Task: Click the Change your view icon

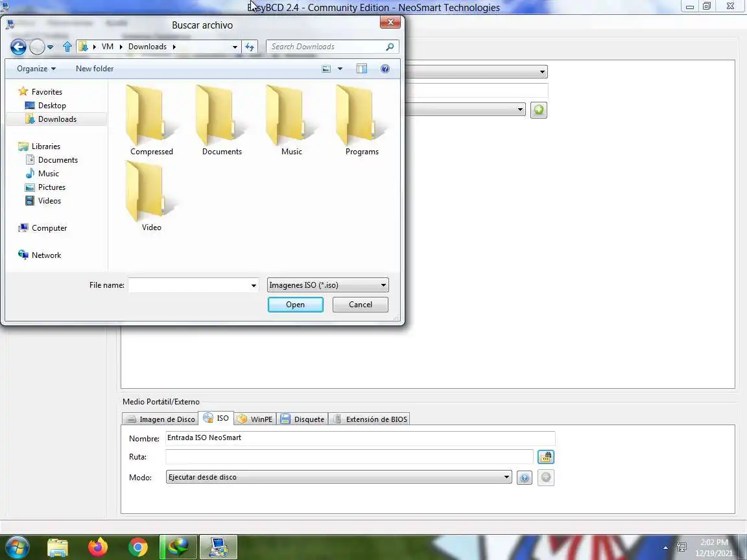Action: click(x=326, y=69)
